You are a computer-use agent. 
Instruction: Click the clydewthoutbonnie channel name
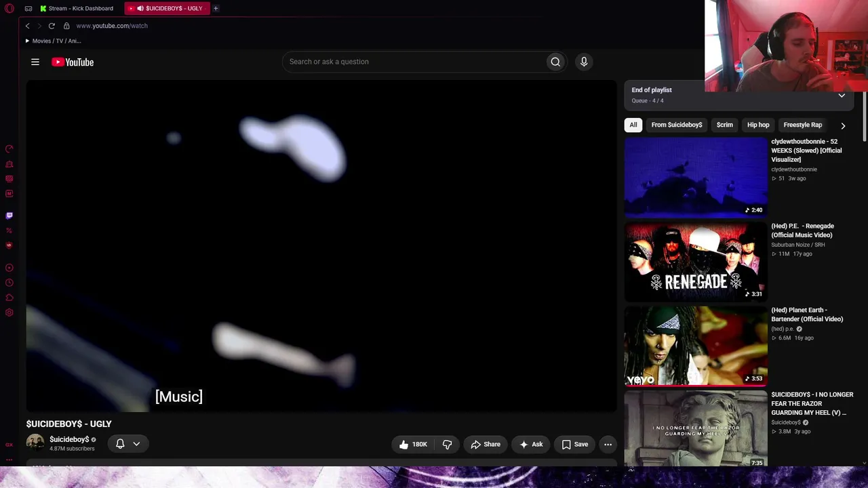click(x=794, y=169)
